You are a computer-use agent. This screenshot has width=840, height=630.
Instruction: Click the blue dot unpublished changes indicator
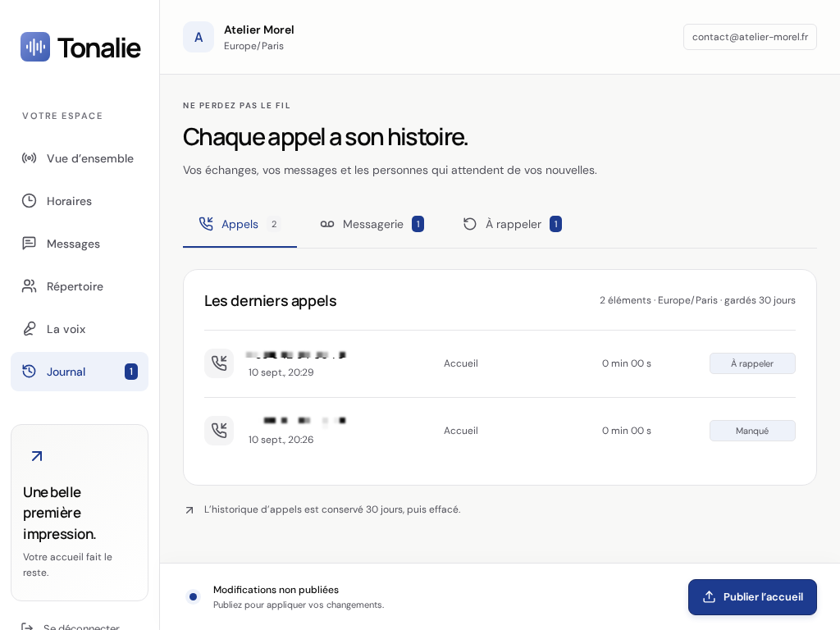194,596
